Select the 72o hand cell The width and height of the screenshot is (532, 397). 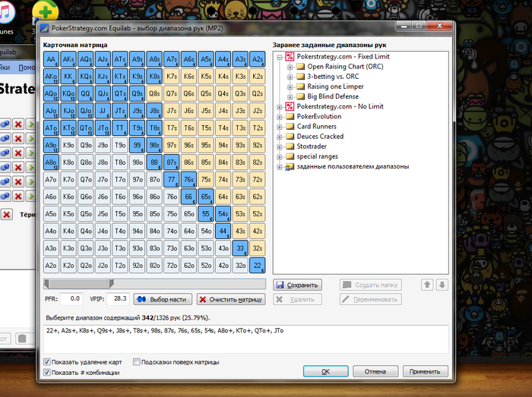[x=172, y=266]
